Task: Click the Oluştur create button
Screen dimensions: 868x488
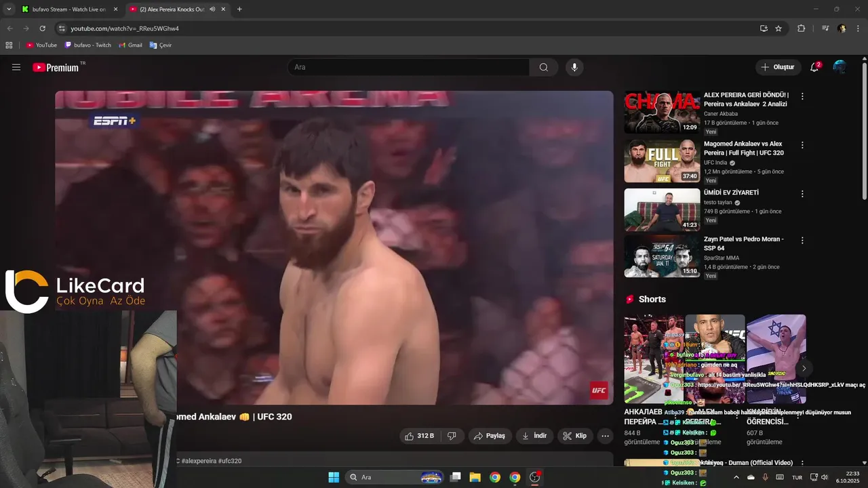Action: click(x=778, y=67)
